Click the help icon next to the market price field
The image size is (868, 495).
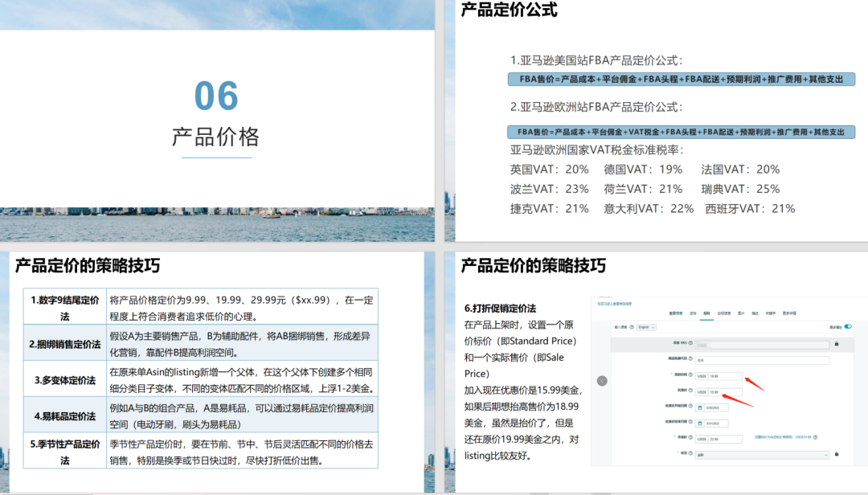coord(692,438)
